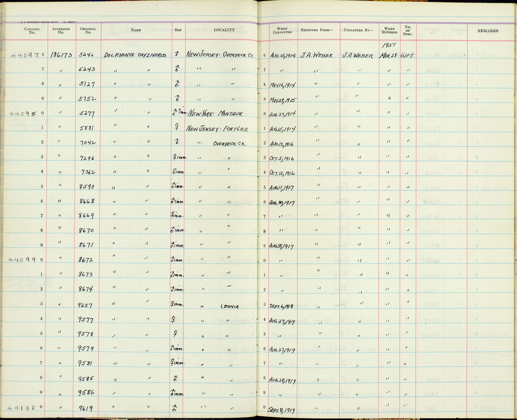Select collection date 'Oct. 12, 1916'
Screen dimensions: 517x420
[x=282, y=173]
